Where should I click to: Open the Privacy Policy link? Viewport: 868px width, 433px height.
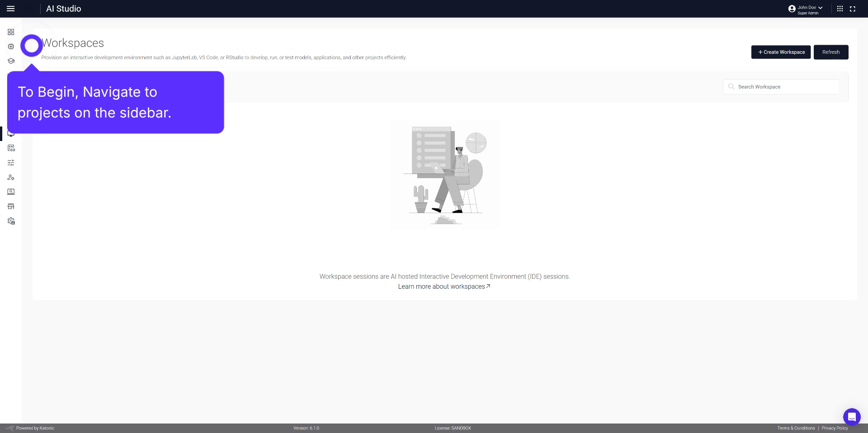click(835, 428)
